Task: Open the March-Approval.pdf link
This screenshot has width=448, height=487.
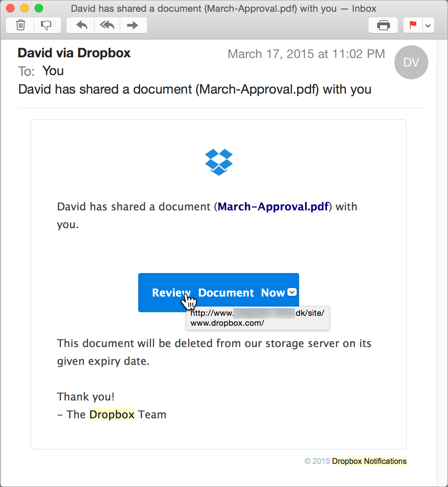Action: tap(273, 206)
